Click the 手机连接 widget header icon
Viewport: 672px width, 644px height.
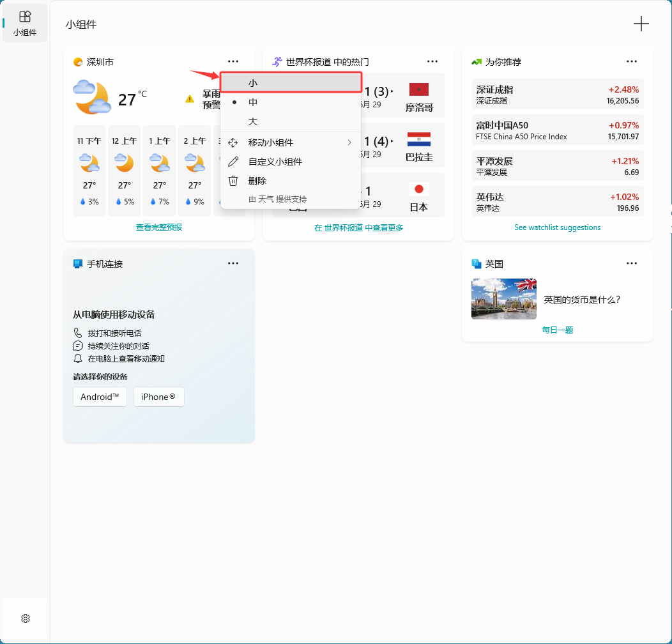coord(77,264)
